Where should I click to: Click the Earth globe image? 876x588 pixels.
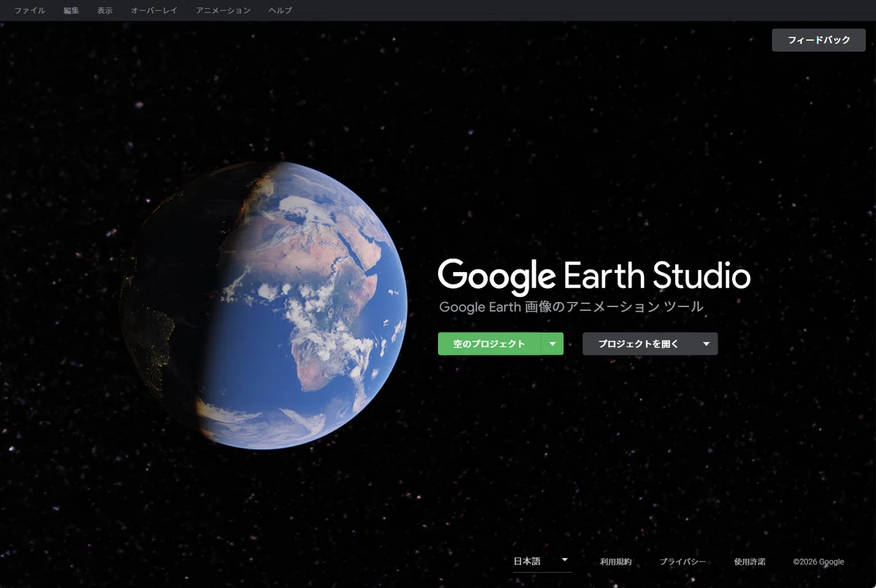tap(264, 305)
